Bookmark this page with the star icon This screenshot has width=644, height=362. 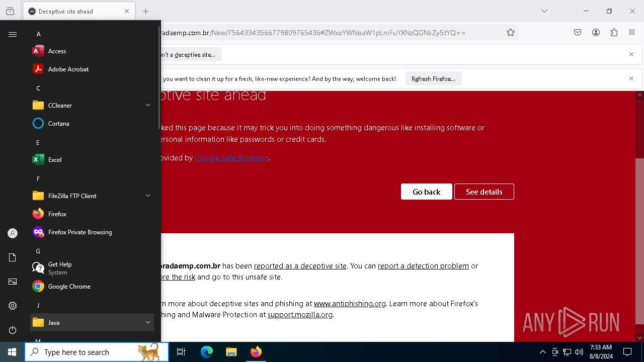(511, 33)
